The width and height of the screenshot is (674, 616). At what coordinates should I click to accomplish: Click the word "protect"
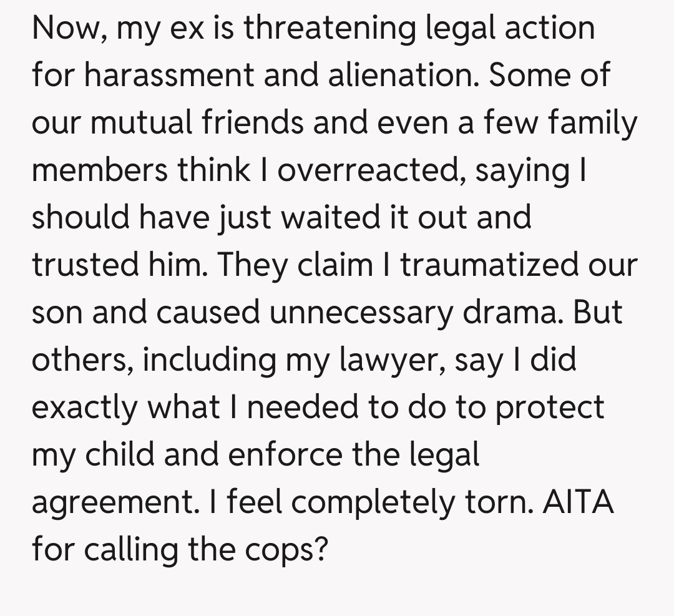[550, 408]
